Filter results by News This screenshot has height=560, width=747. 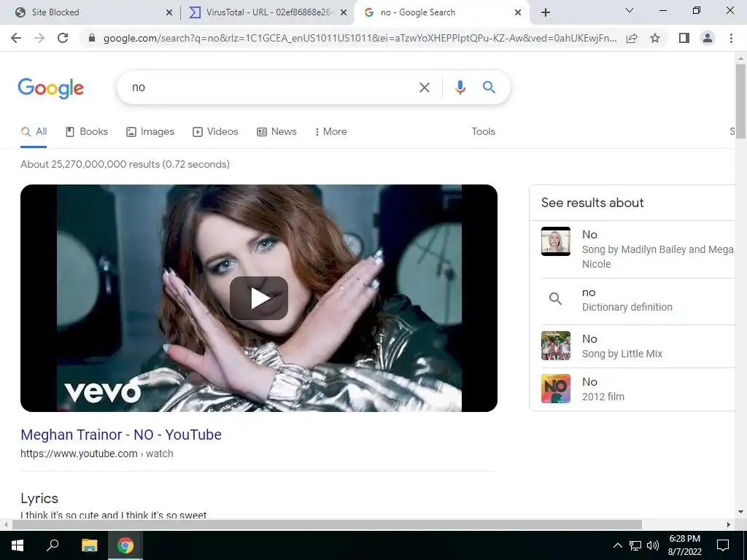[x=276, y=132]
